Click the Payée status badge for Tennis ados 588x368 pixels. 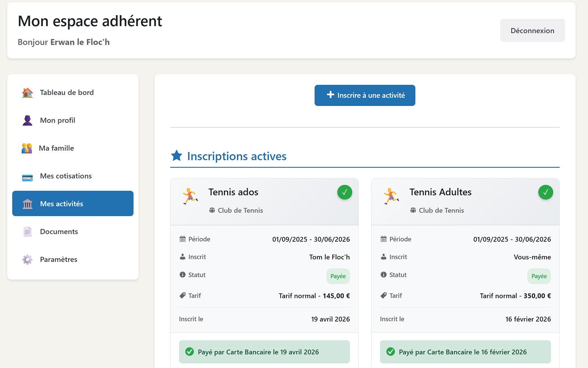pos(338,276)
